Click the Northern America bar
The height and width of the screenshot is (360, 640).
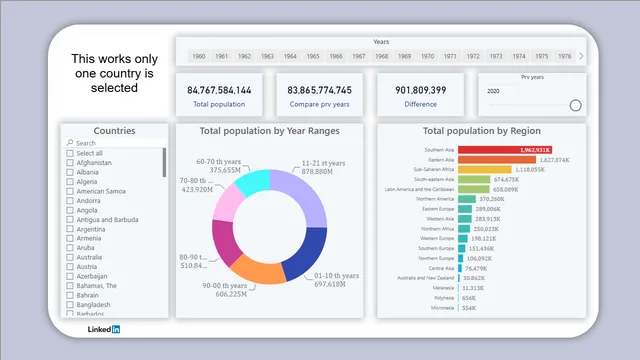467,199
